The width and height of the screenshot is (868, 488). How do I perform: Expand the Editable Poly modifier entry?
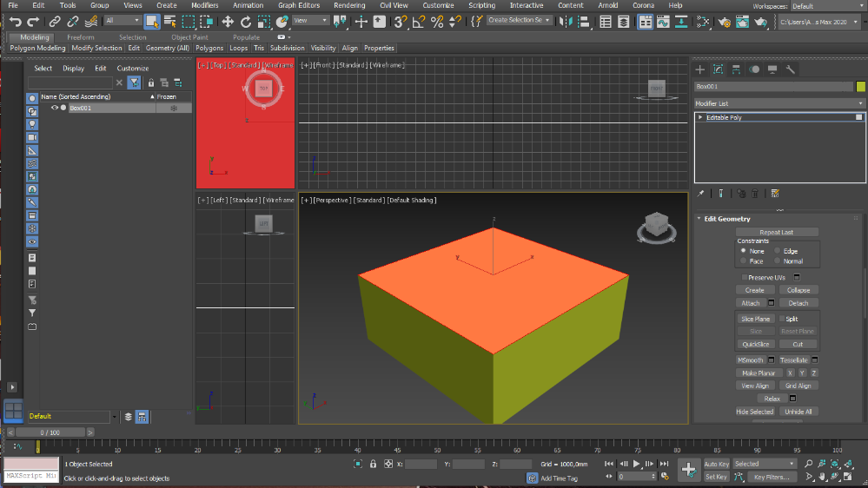coord(700,117)
